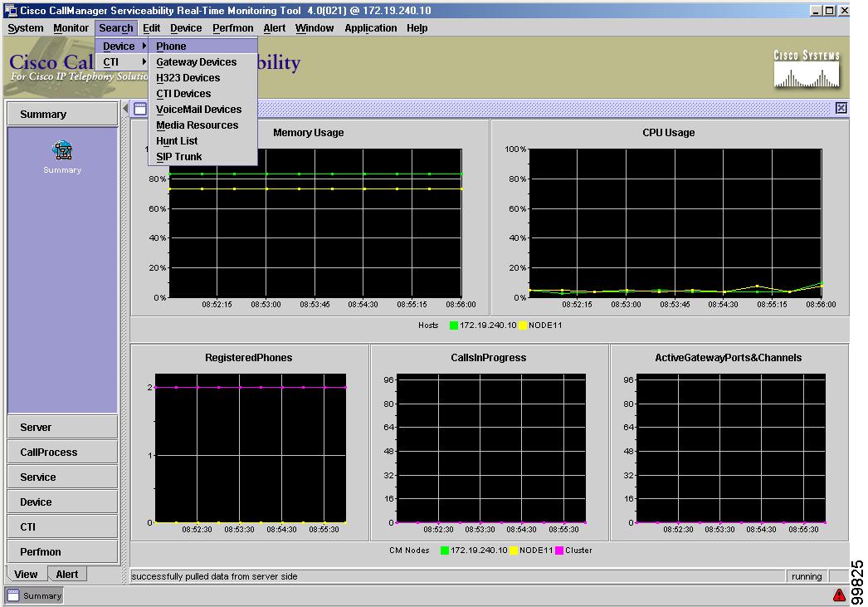Screen dimensions: 868x607
Task: Click the 'Hosts' legend label
Action: [428, 326]
